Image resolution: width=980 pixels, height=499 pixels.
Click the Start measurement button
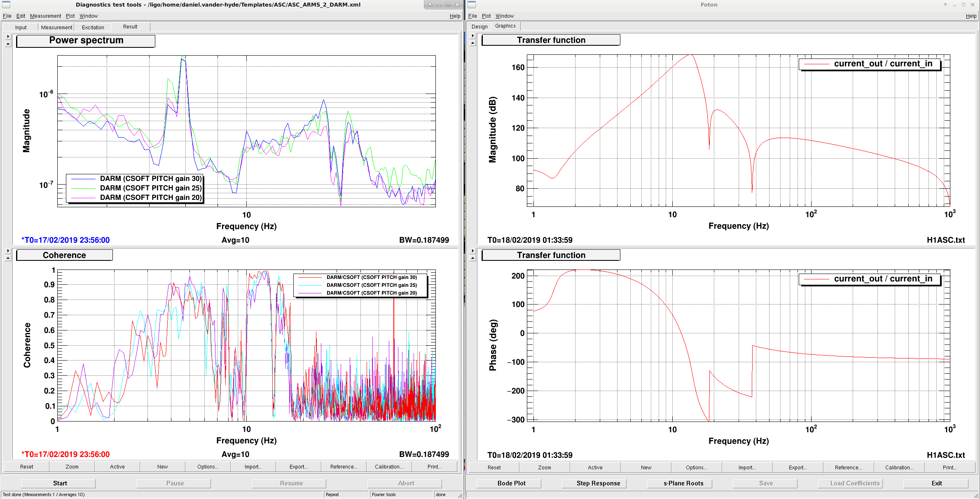(x=60, y=483)
